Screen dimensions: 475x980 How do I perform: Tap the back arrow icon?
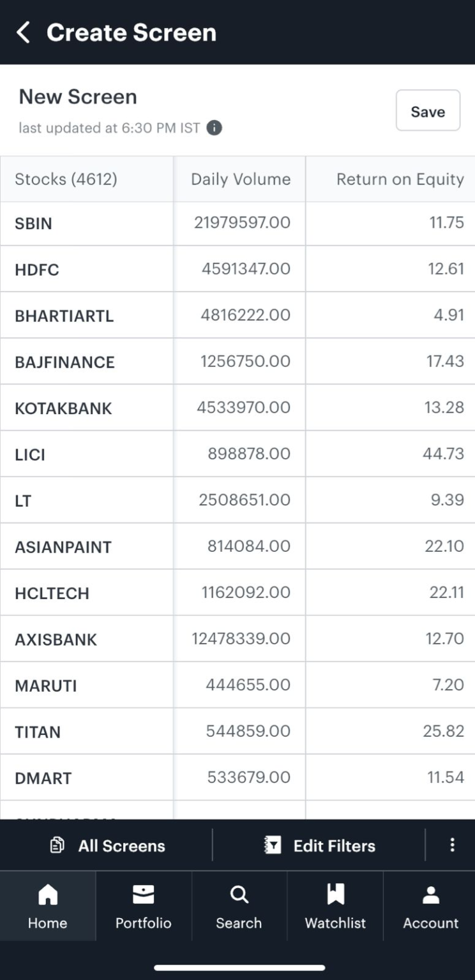23,33
